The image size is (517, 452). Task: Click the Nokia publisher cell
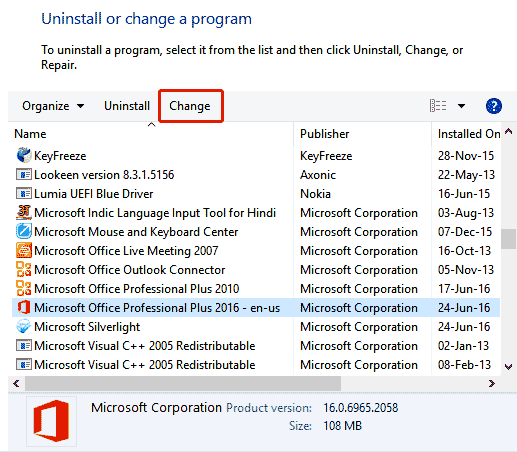[315, 193]
